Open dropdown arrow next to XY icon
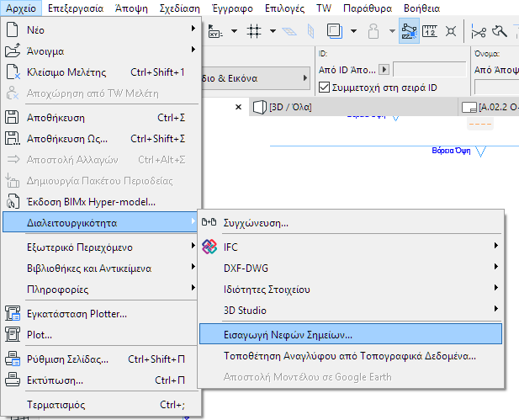The image size is (519, 420). pyautogui.click(x=234, y=31)
